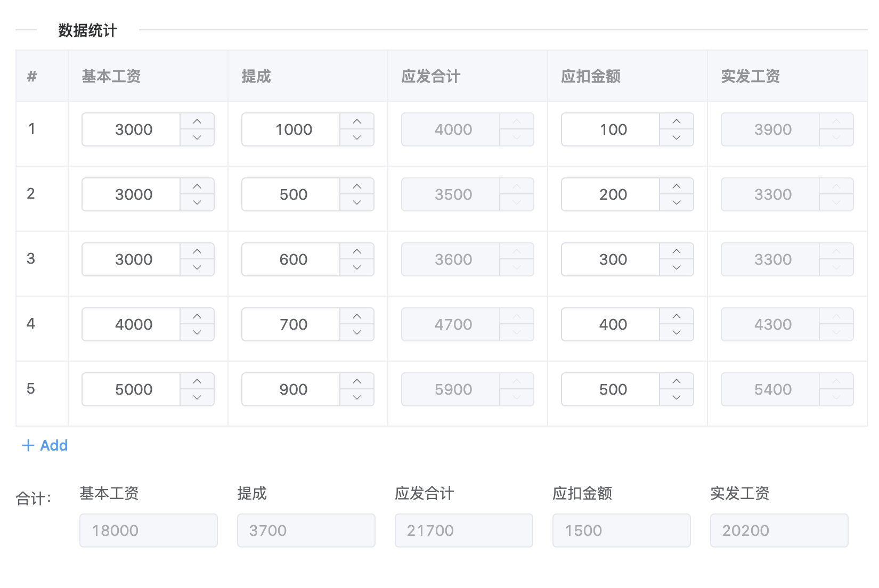Decrease row 5 基本工资 with down arrow

pyautogui.click(x=197, y=397)
